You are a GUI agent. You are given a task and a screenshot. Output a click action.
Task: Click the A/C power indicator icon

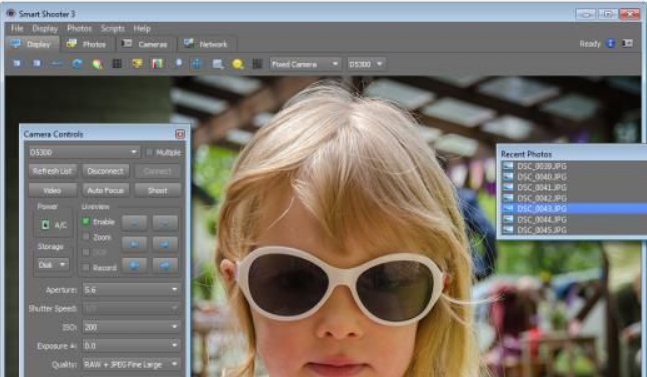[45, 225]
